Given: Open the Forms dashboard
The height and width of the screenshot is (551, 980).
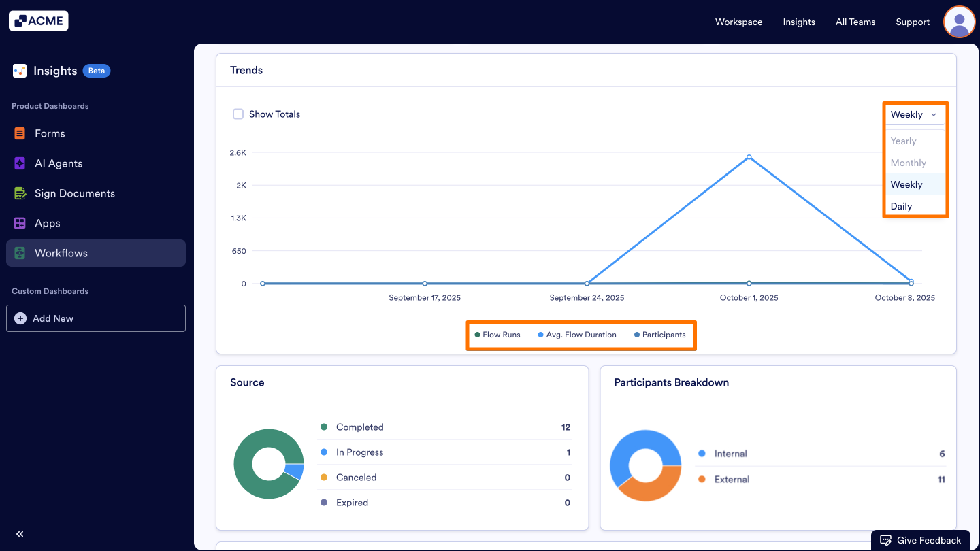Looking at the screenshot, I should point(49,133).
